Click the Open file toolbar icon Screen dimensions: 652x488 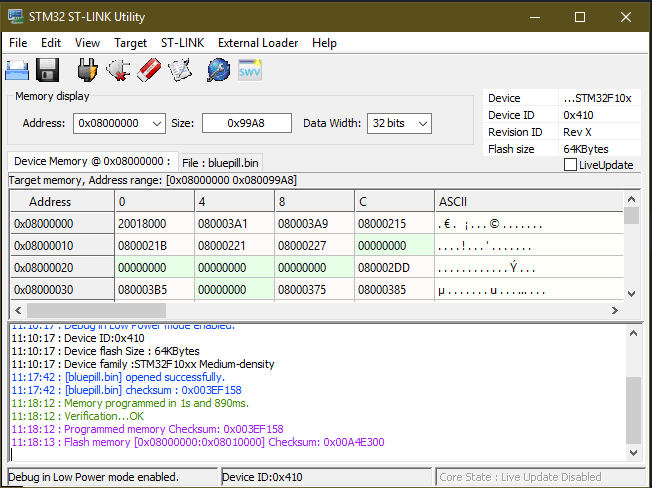pos(17,70)
